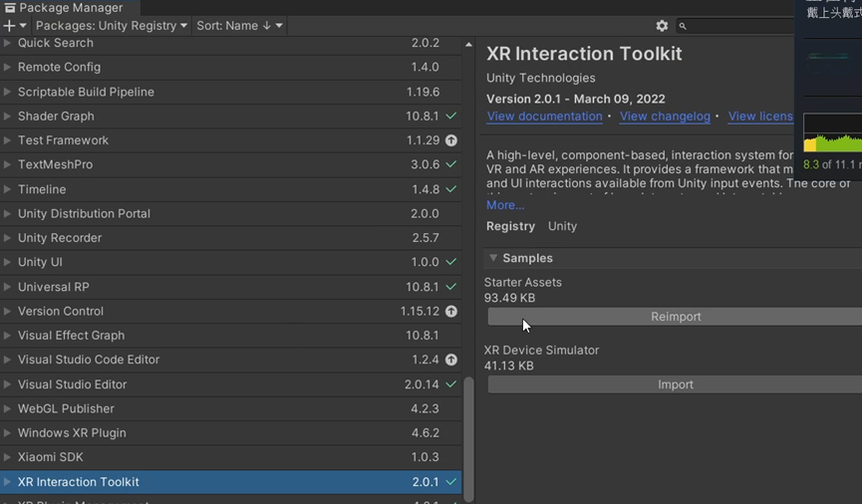Click the More... description link
The width and height of the screenshot is (862, 504).
pos(505,205)
